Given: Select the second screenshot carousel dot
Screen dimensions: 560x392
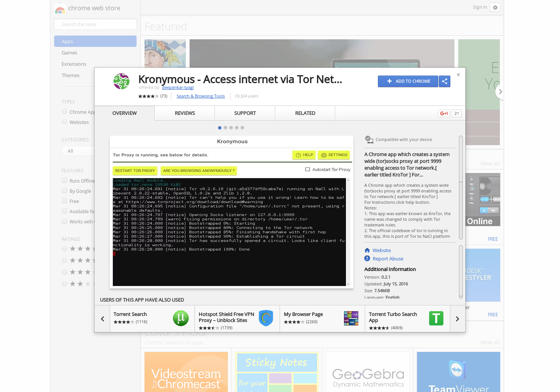Looking at the screenshot, I should pyautogui.click(x=225, y=128).
